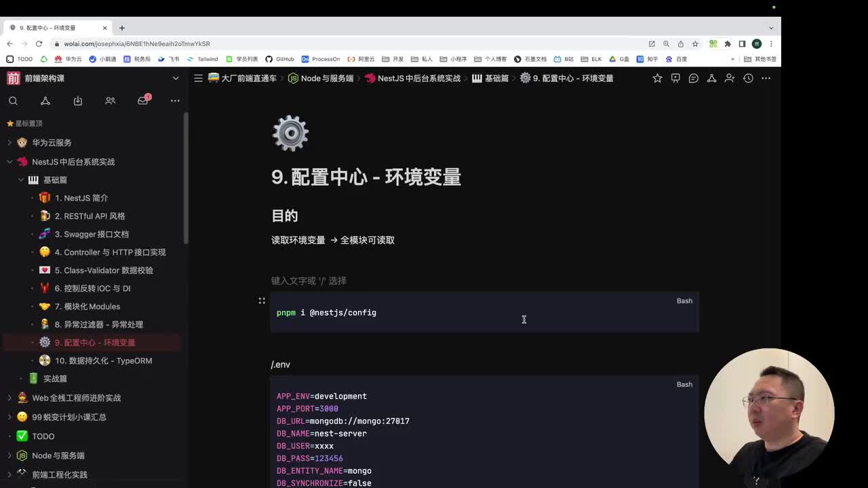The height and width of the screenshot is (488, 868).
Task: Collapse the NestJS 中后台系统实战 tree node
Action: tap(9, 162)
